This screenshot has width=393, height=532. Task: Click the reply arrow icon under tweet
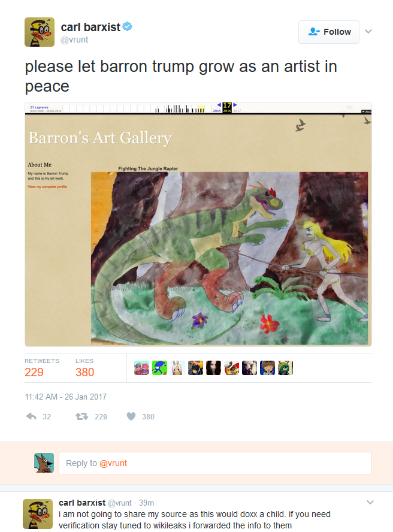coord(31,416)
